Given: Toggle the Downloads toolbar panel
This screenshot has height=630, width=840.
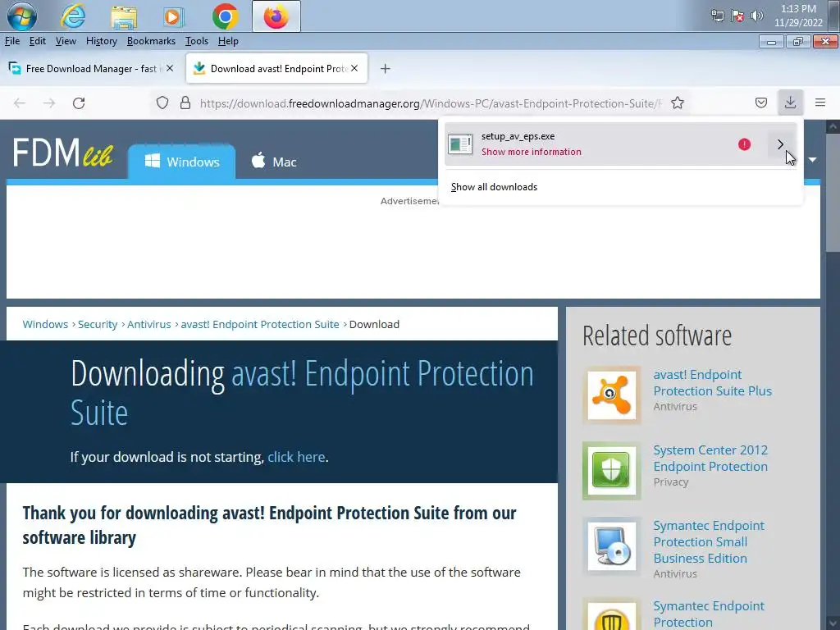Looking at the screenshot, I should coord(790,103).
